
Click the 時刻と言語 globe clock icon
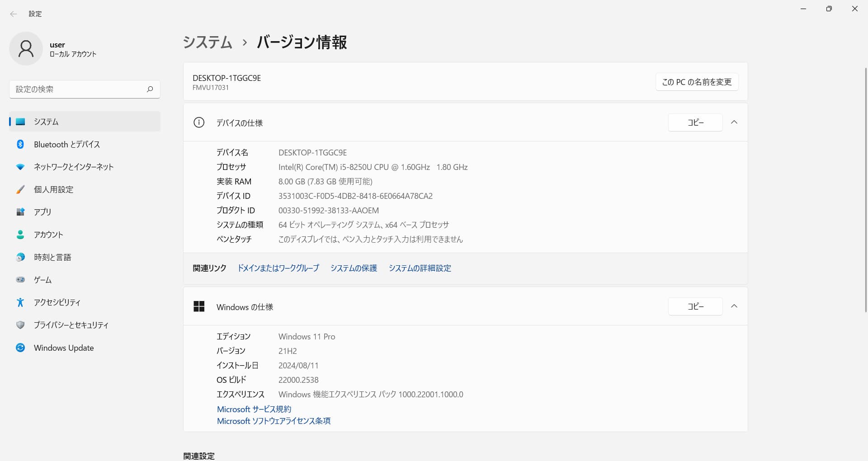click(20, 257)
